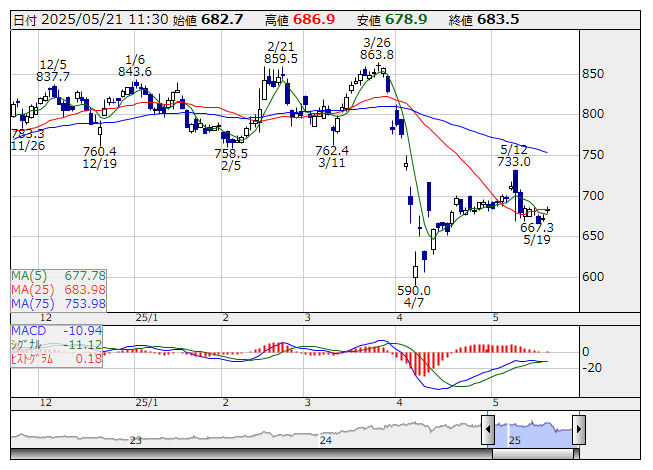Click the 5/12 peak label 733.0
The width and height of the screenshot is (653, 470).
[514, 162]
